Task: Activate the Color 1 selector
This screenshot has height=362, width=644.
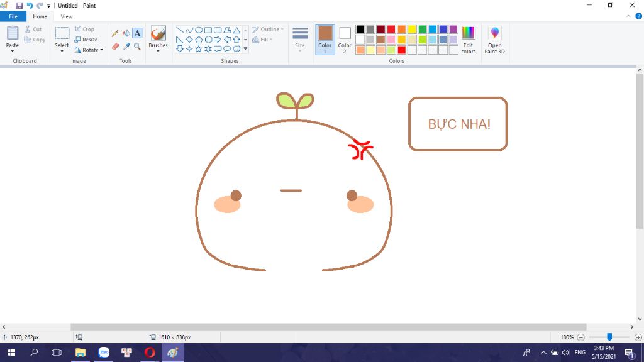Action: pyautogui.click(x=325, y=40)
